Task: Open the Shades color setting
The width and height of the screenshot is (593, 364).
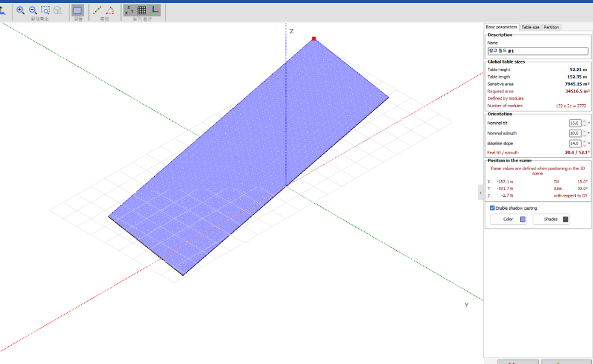Action: click(550, 219)
